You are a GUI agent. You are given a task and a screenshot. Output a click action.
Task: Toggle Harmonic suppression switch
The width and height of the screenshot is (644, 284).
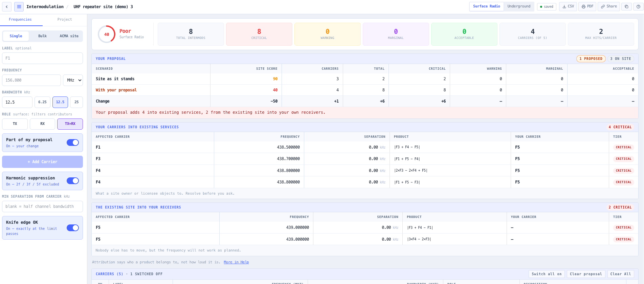(x=73, y=181)
